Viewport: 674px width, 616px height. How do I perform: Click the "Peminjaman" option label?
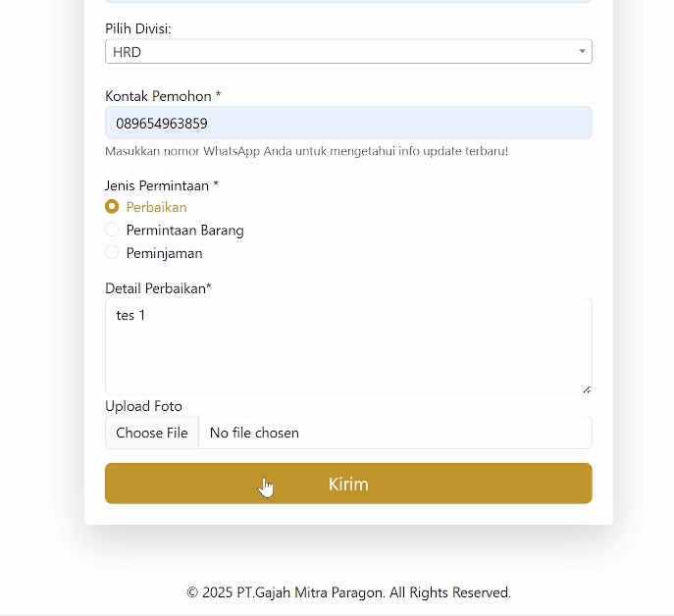click(164, 253)
